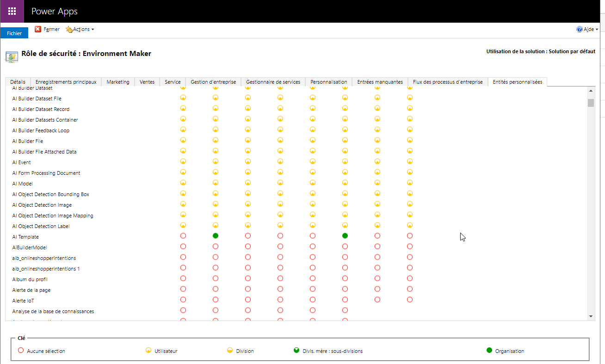The image size is (605, 364).
Task: Click the fourth privilege circle for AI Builder File Attached Data
Action: pos(280,151)
